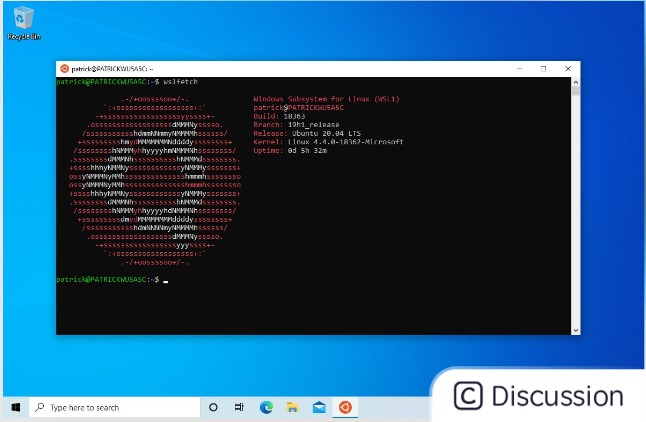
Task: Open the Mail app on the taskbar
Action: pos(319,408)
